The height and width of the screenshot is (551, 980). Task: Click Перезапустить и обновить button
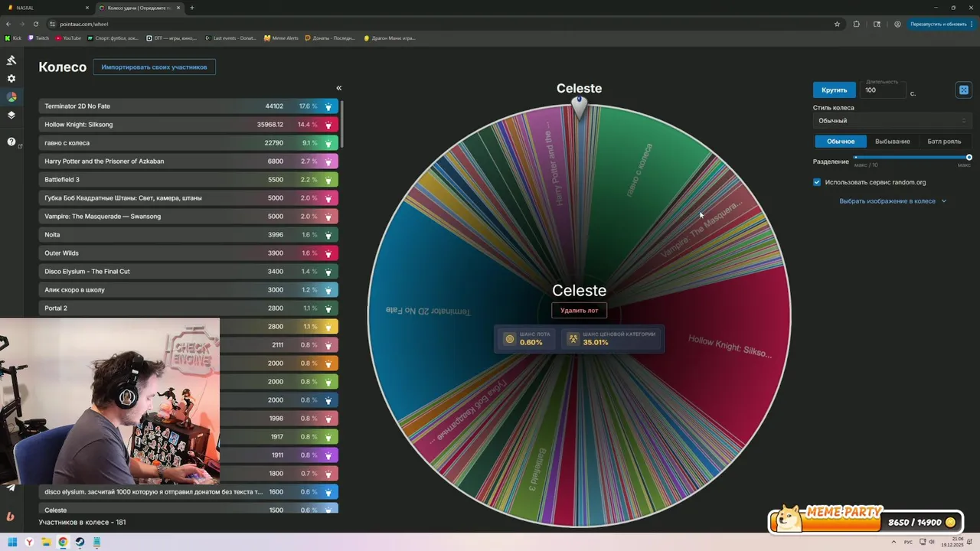pyautogui.click(x=938, y=24)
